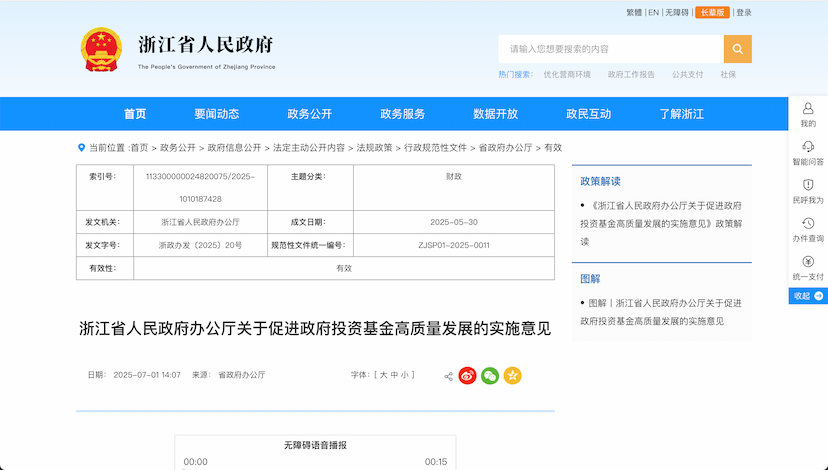Click the 主题分类 value 财政
The height and width of the screenshot is (470, 828).
coord(454,176)
